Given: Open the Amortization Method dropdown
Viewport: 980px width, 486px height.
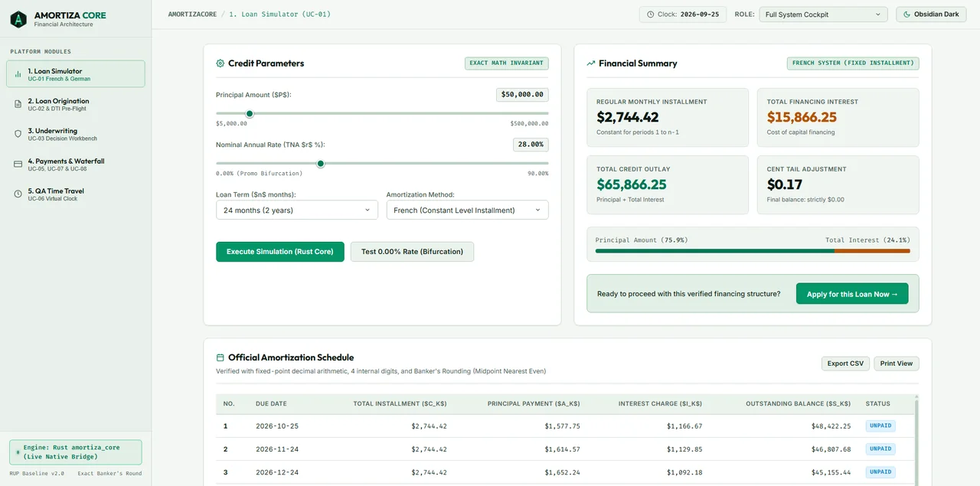Looking at the screenshot, I should (467, 210).
